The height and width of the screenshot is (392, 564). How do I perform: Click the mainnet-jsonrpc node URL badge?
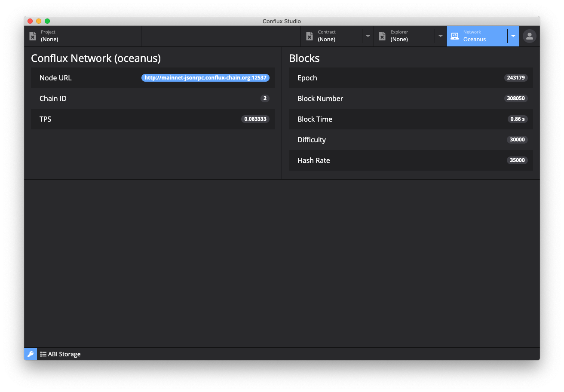tap(205, 78)
